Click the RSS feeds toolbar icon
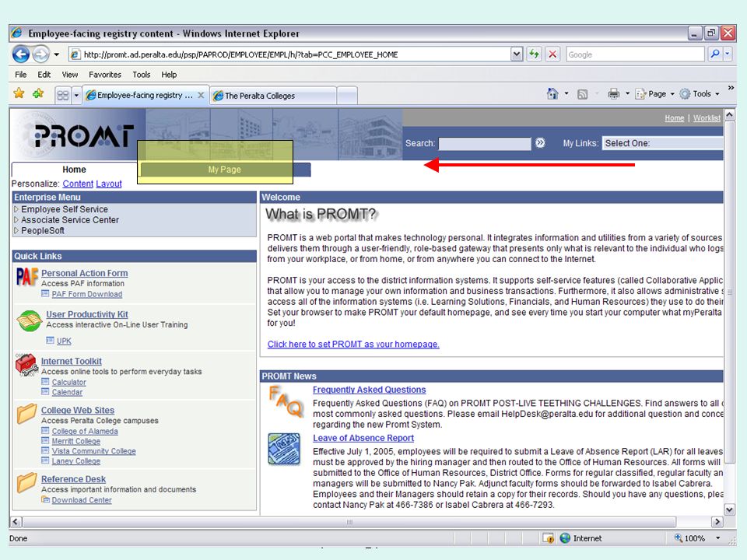The width and height of the screenshot is (747, 560). pyautogui.click(x=582, y=94)
